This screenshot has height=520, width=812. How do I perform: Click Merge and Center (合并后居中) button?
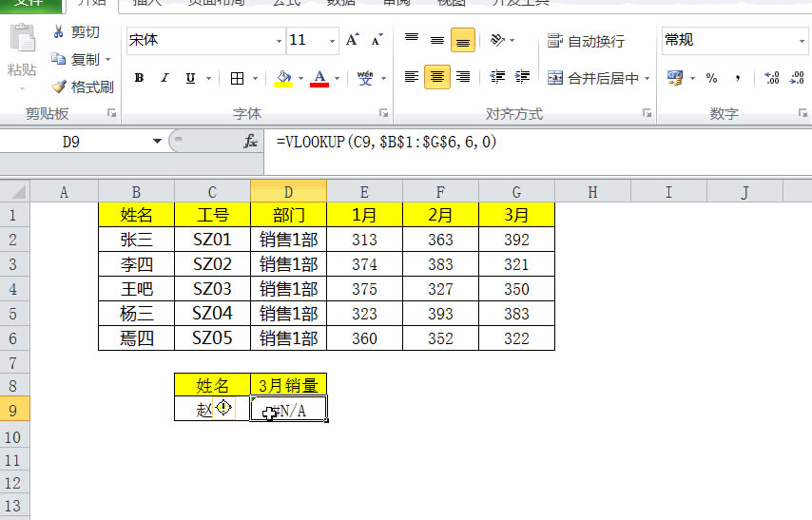pos(593,78)
